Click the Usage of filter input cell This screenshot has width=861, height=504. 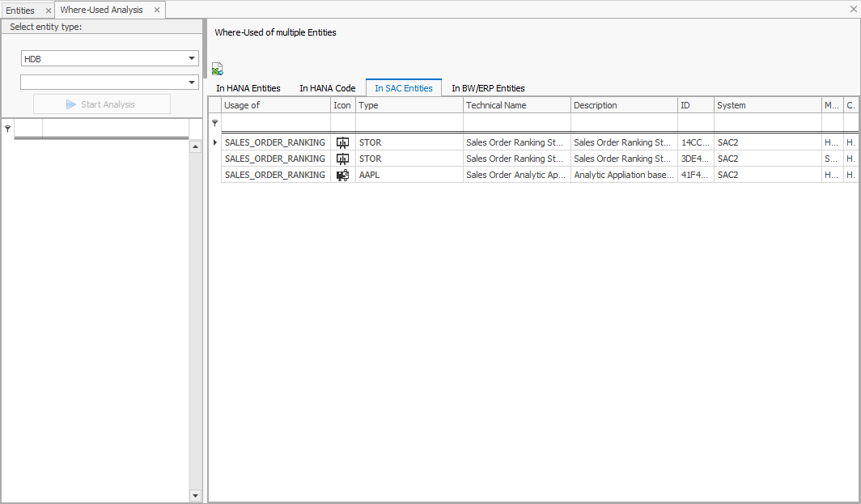click(x=275, y=123)
